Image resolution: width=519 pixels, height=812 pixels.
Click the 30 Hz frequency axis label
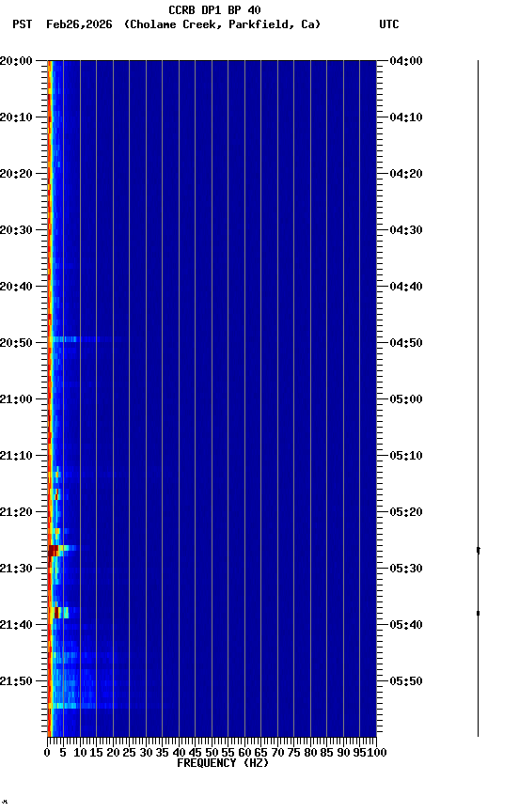(146, 754)
